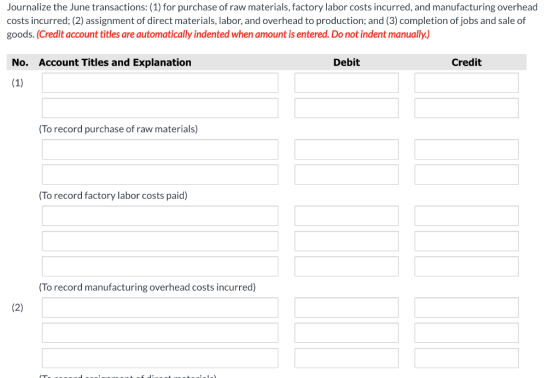Focus Debit field directly below raw materials note

pos(346,149)
